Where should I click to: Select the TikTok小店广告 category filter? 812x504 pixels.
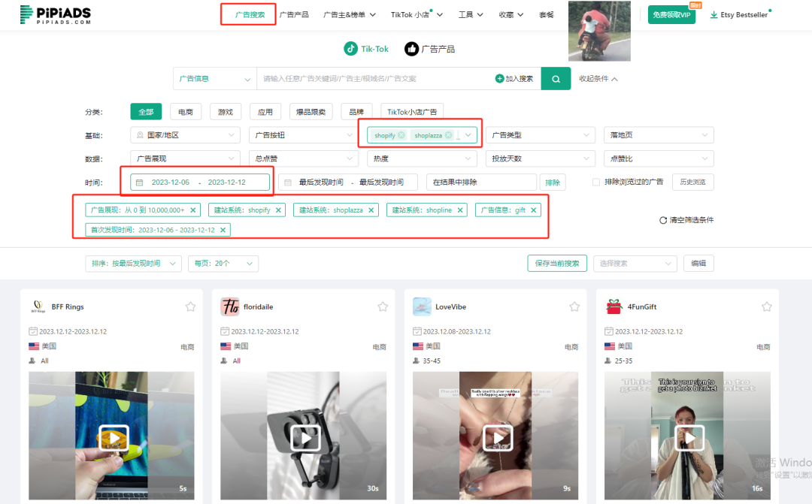point(412,112)
